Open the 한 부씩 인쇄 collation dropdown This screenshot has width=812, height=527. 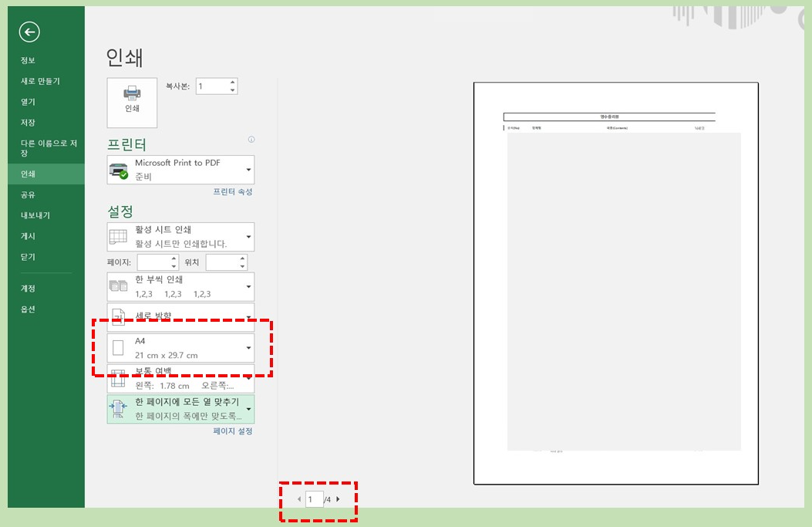pos(180,286)
